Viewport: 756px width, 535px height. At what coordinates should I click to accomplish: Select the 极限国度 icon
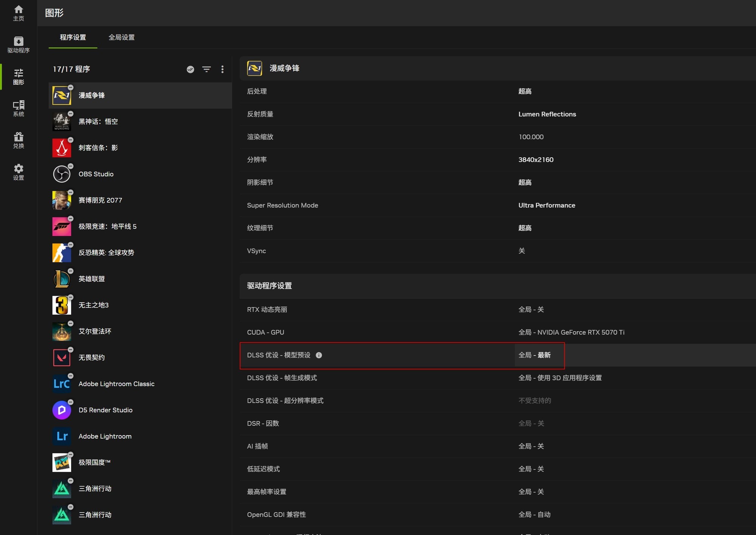point(62,462)
